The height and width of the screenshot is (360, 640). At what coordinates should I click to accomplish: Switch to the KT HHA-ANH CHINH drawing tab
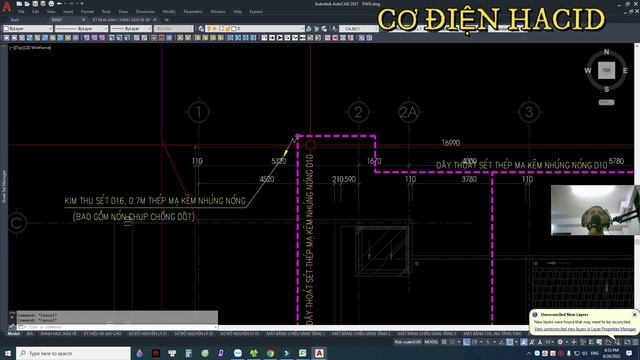tap(121, 20)
